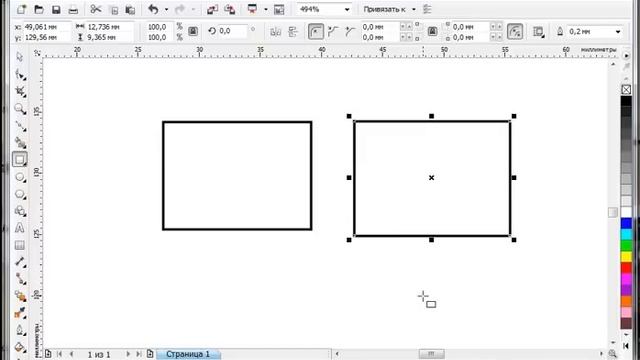Select the Zoom tool
The height and width of the screenshot is (360, 640).
point(20,109)
